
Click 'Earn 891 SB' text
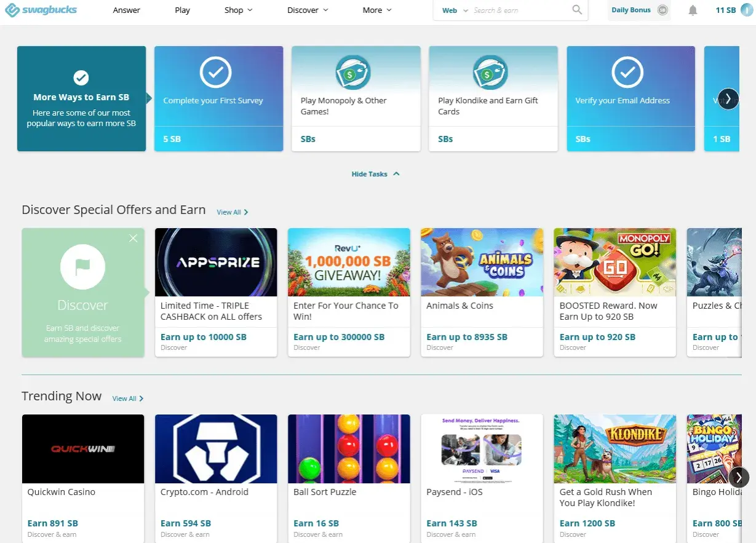(x=53, y=523)
